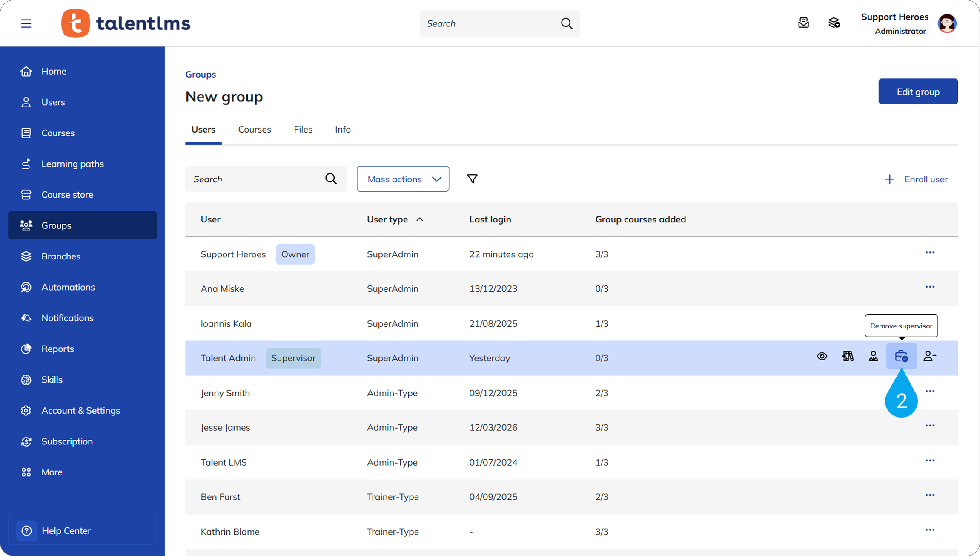The image size is (980, 556).
Task: Open the messages inbox icon
Action: [x=803, y=23]
